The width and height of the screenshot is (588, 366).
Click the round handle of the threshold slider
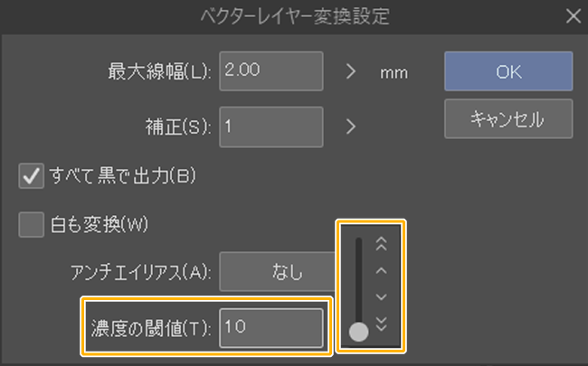pos(358,331)
